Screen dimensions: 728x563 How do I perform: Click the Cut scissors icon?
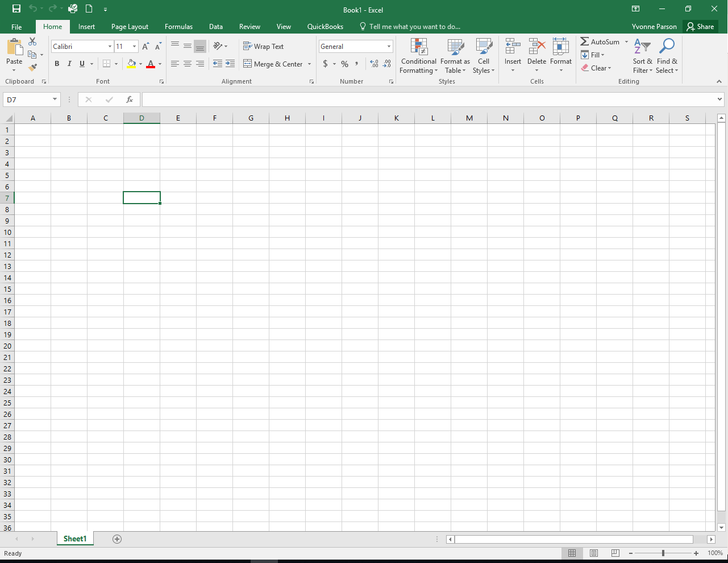[x=32, y=42]
